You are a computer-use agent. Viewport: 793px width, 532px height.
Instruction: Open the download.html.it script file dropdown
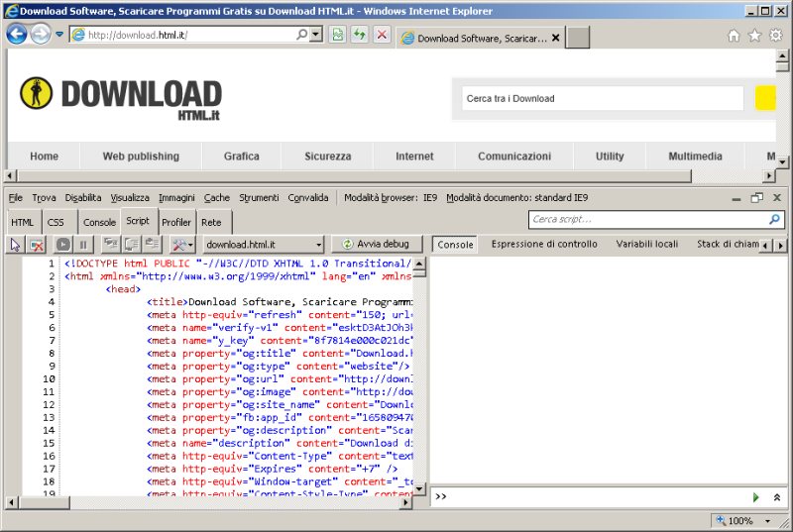pos(264,244)
